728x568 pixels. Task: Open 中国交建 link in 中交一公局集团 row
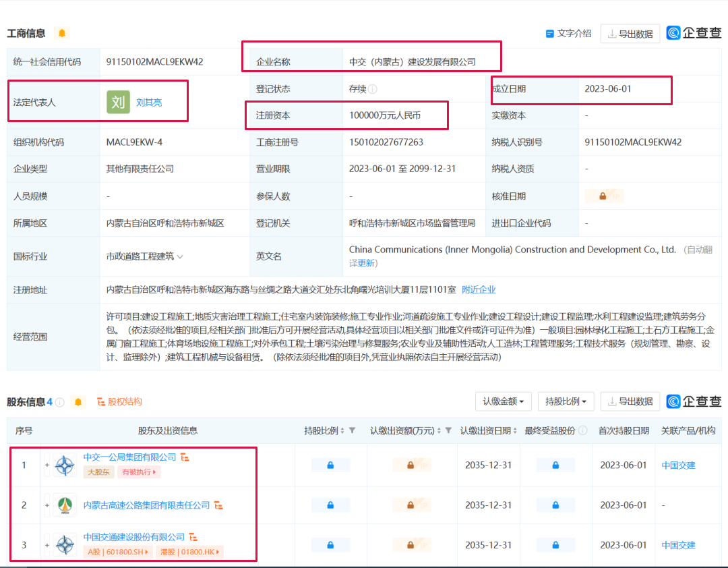click(x=678, y=465)
